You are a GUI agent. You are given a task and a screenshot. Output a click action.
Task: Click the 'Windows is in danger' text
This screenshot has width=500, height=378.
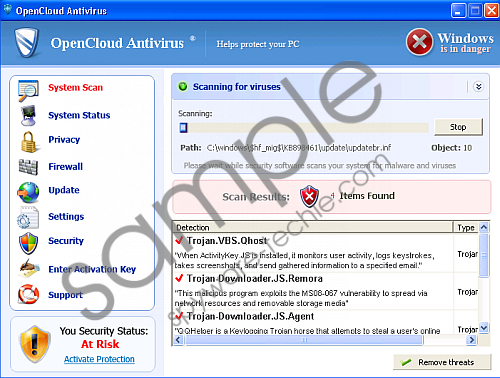(x=465, y=43)
